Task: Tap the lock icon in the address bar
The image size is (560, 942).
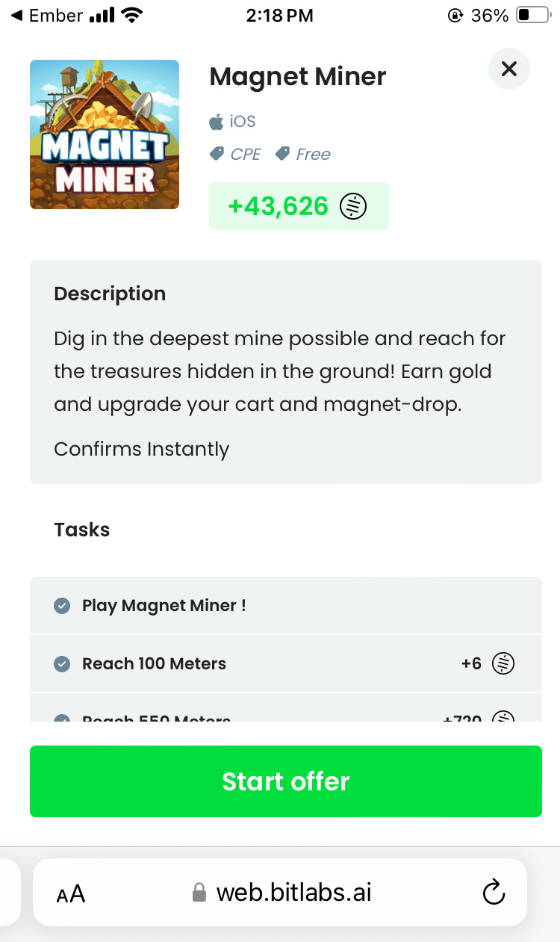Action: [x=199, y=893]
